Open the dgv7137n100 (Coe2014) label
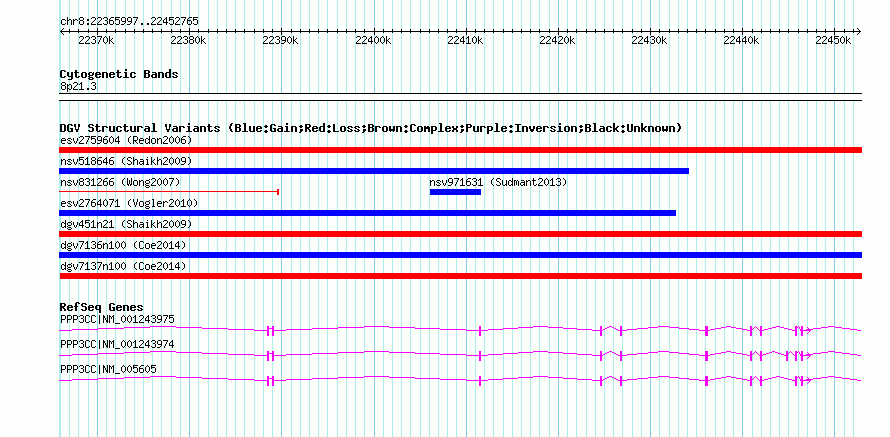 coord(123,266)
